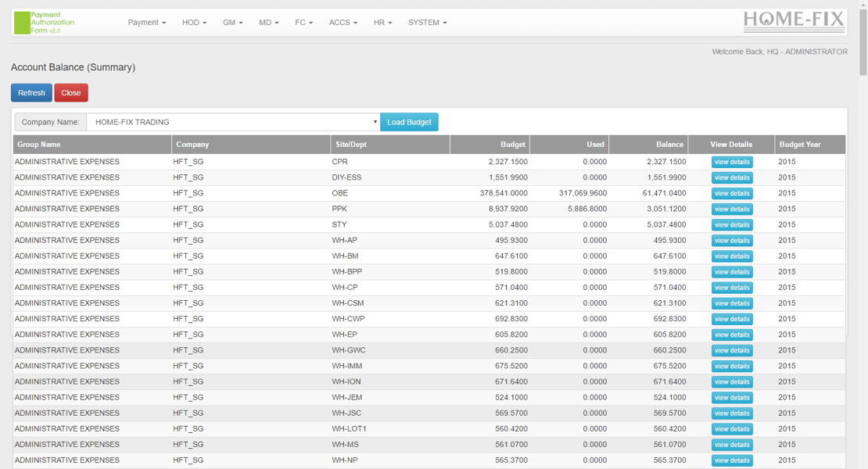Image resolution: width=868 pixels, height=469 pixels.
Task: Open the ACCS dropdown menu
Action: 343,23
